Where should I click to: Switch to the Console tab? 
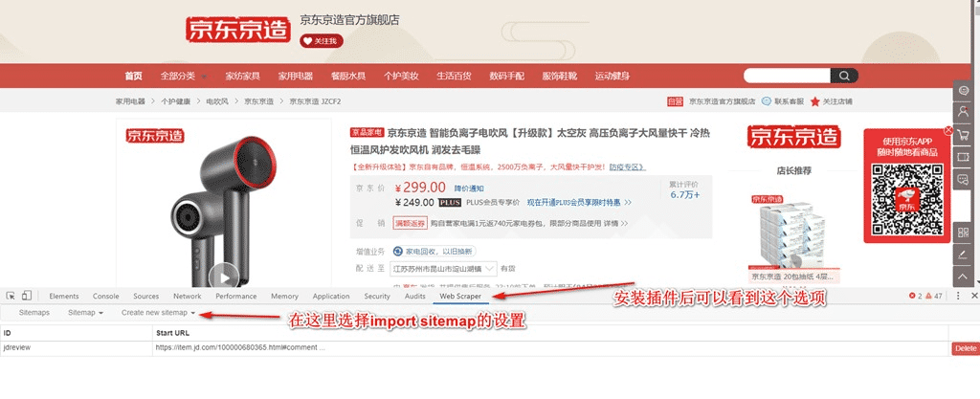pos(105,296)
